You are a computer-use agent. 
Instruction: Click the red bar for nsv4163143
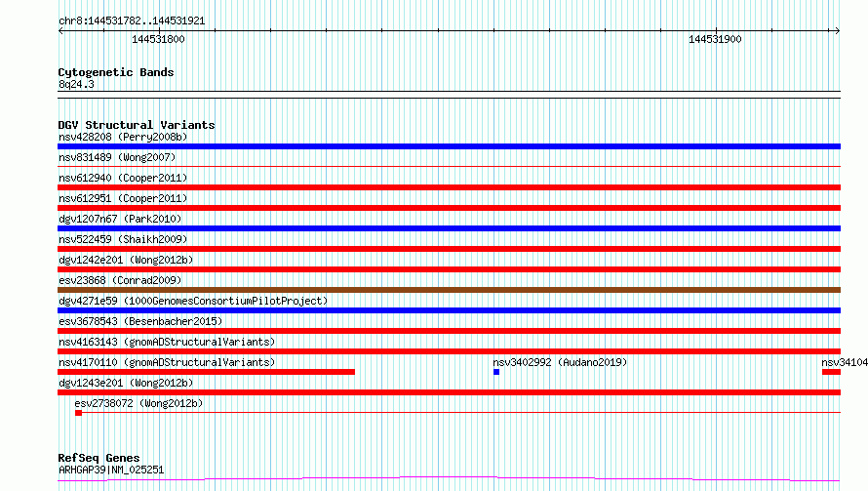[449, 351]
